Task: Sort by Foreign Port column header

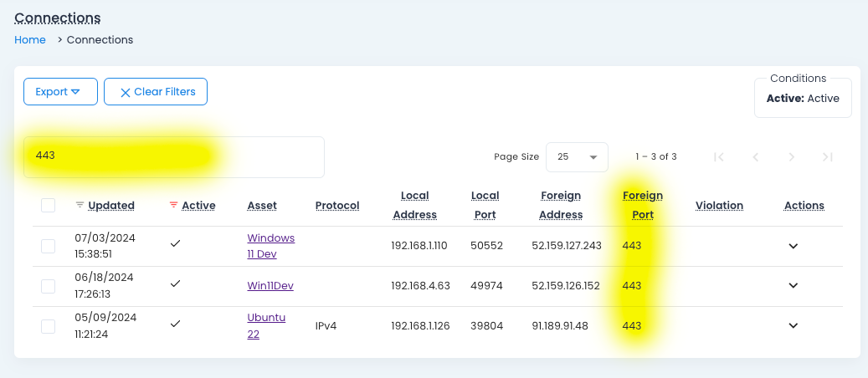Action: (642, 205)
